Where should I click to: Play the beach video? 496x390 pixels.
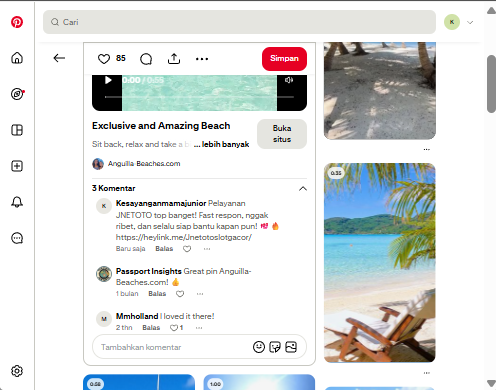pos(108,80)
